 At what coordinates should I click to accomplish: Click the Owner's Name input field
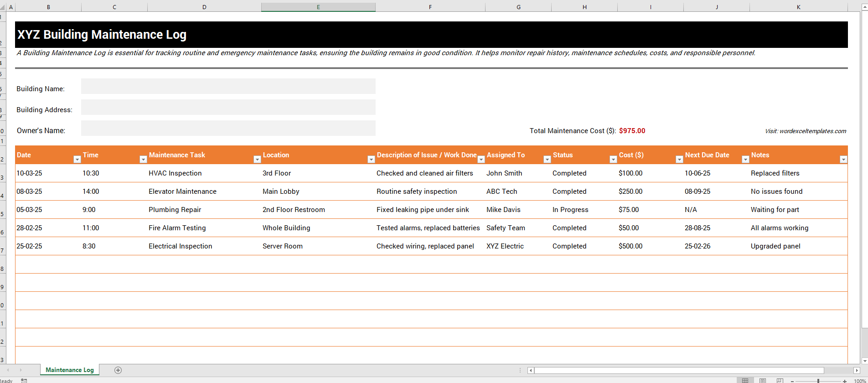pos(228,128)
